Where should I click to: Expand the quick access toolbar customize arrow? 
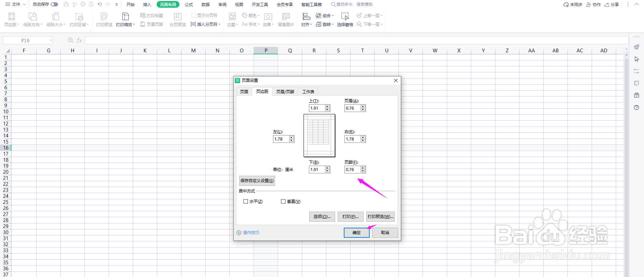pos(116,4)
